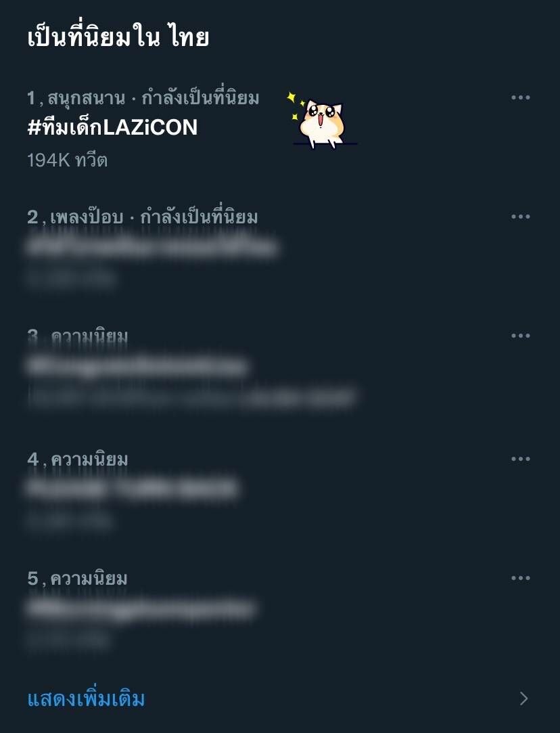Click the ความนิยม label of trend 3
This screenshot has width=560, height=733.
[89, 336]
